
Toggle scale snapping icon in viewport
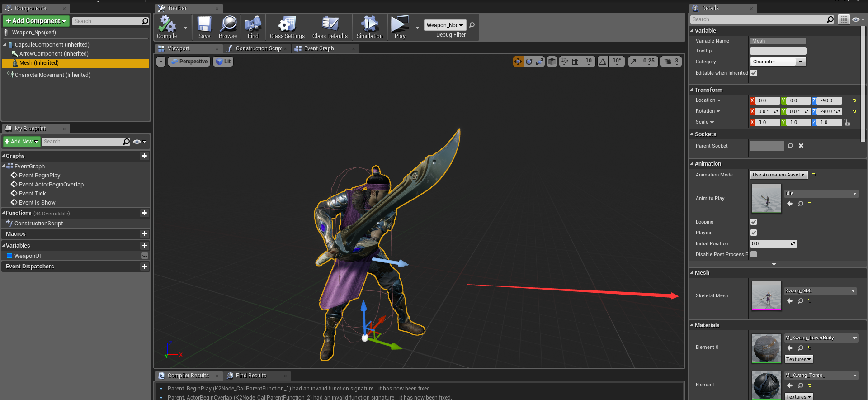(x=633, y=62)
